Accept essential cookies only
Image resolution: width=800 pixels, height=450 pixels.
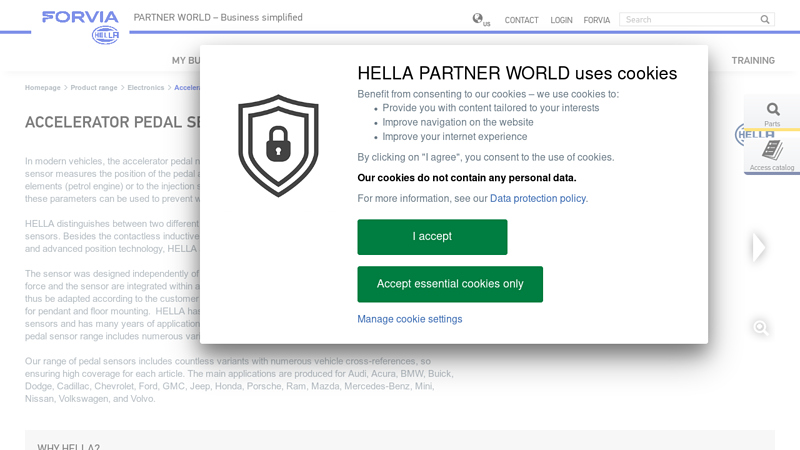[x=450, y=284]
